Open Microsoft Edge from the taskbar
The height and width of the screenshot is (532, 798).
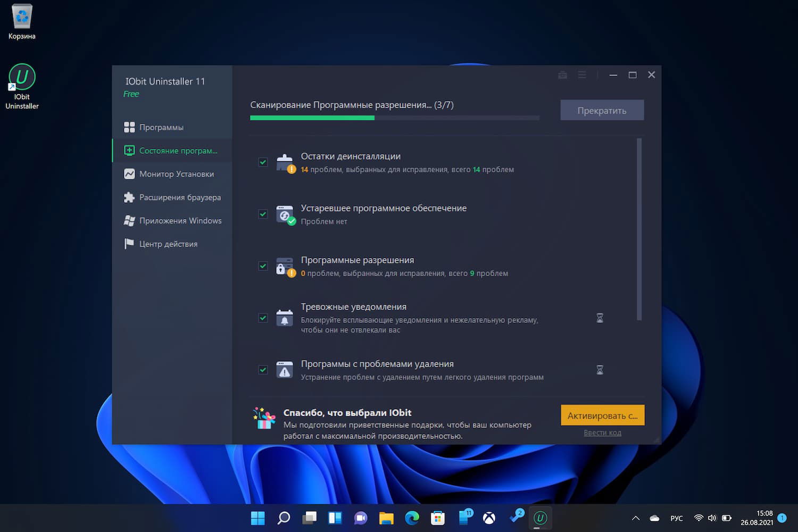[412, 518]
